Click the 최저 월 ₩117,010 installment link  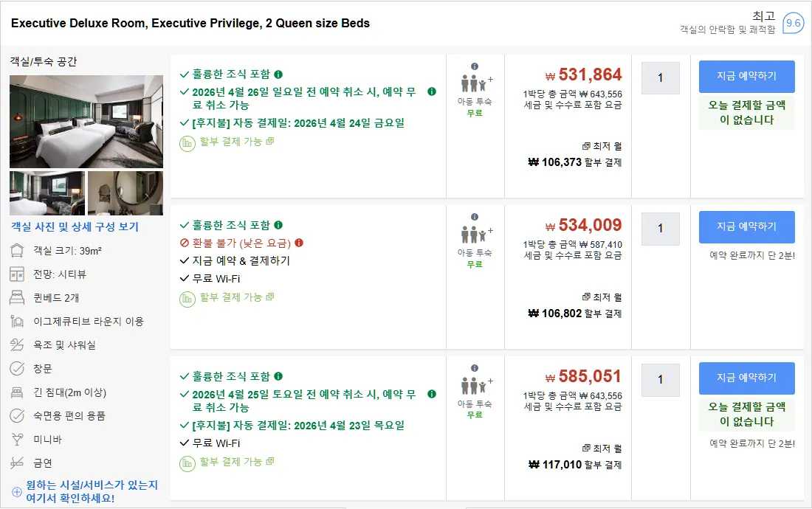tap(575, 457)
